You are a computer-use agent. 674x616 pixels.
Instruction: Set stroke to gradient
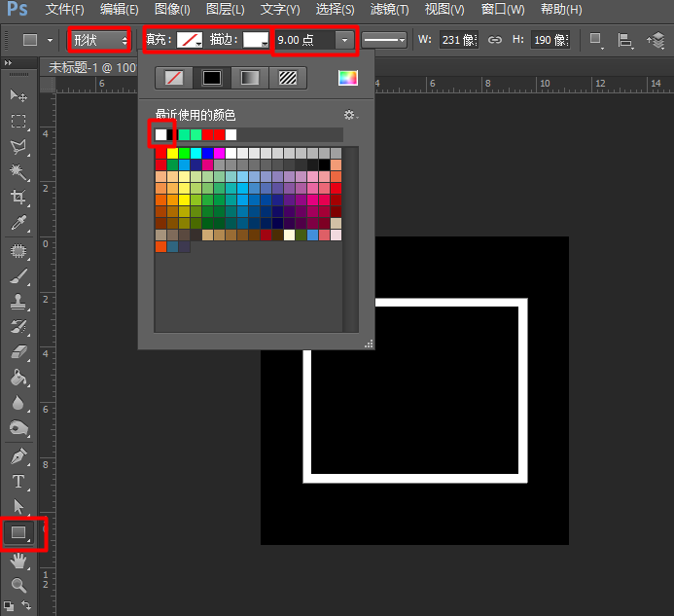click(250, 78)
